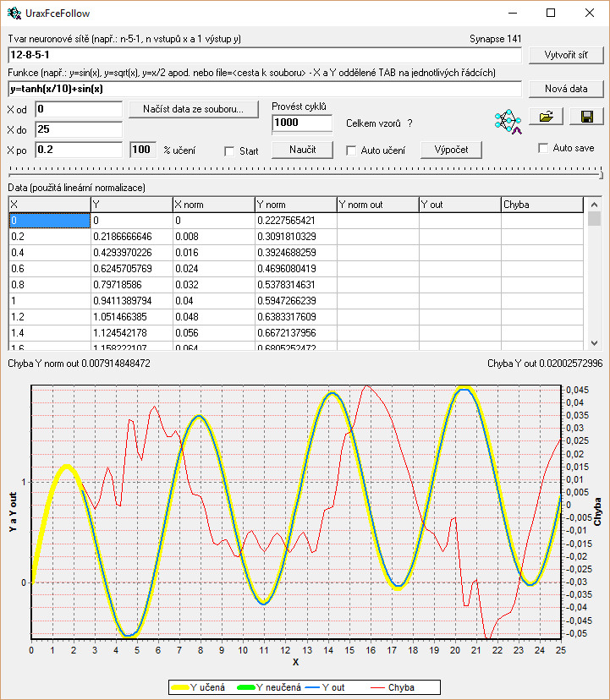Click the data table scrollbar thumb
Screen dimensions: 610x700
pyautogui.click(x=594, y=219)
